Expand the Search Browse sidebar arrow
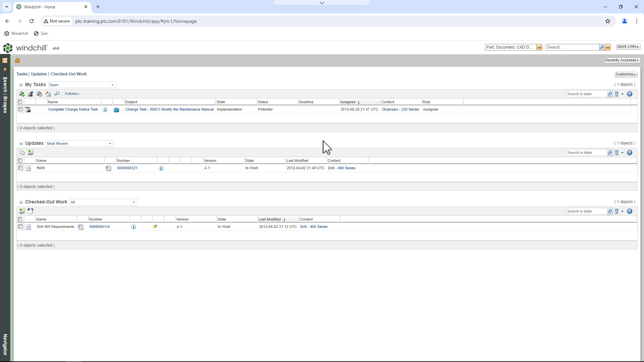This screenshot has width=644, height=362. (x=5, y=60)
